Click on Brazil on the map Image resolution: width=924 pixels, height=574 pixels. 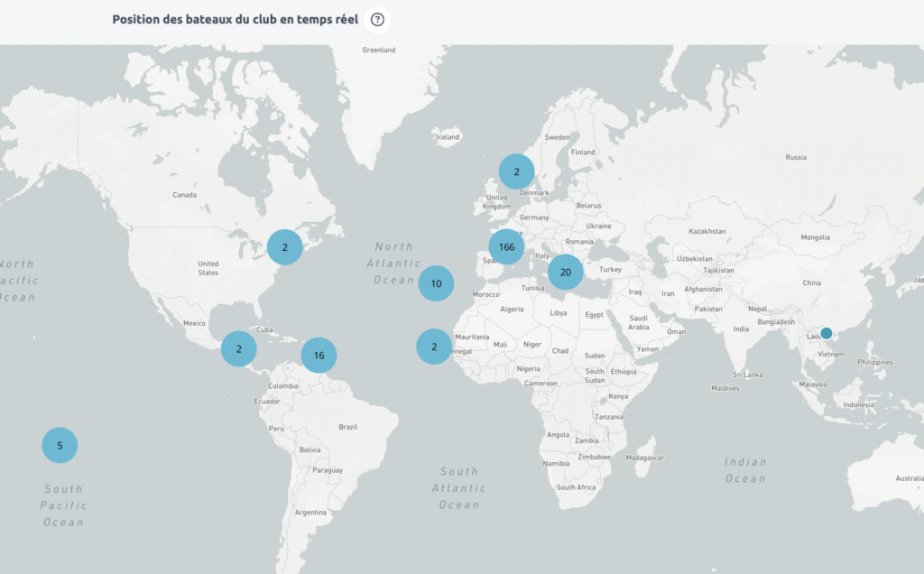pos(347,427)
